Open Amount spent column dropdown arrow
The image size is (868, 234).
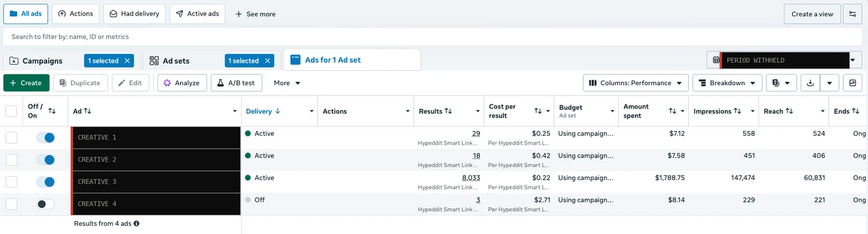click(x=683, y=111)
